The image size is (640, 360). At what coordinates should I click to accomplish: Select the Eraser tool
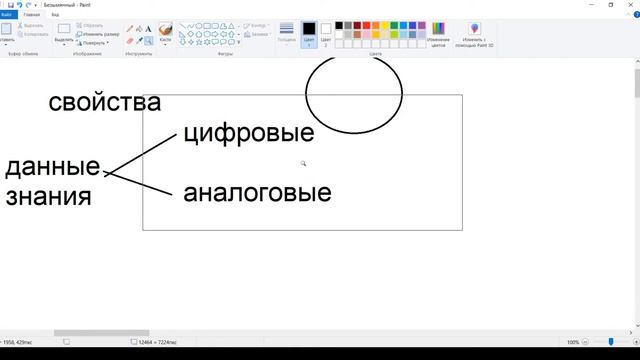[130, 40]
